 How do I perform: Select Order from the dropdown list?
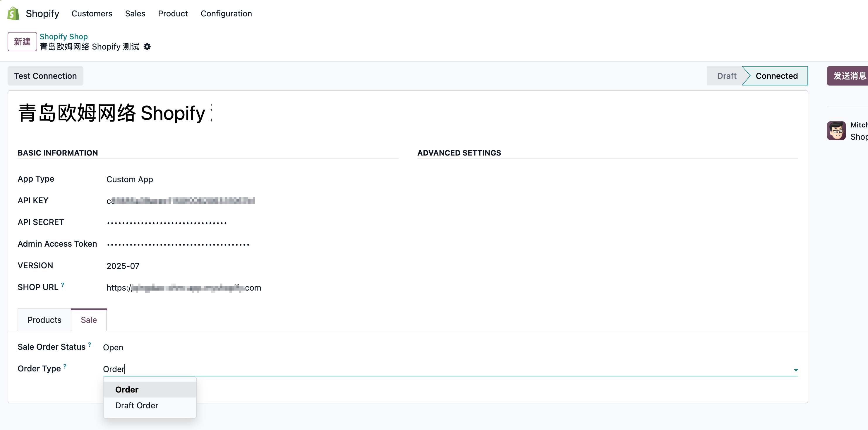click(127, 389)
